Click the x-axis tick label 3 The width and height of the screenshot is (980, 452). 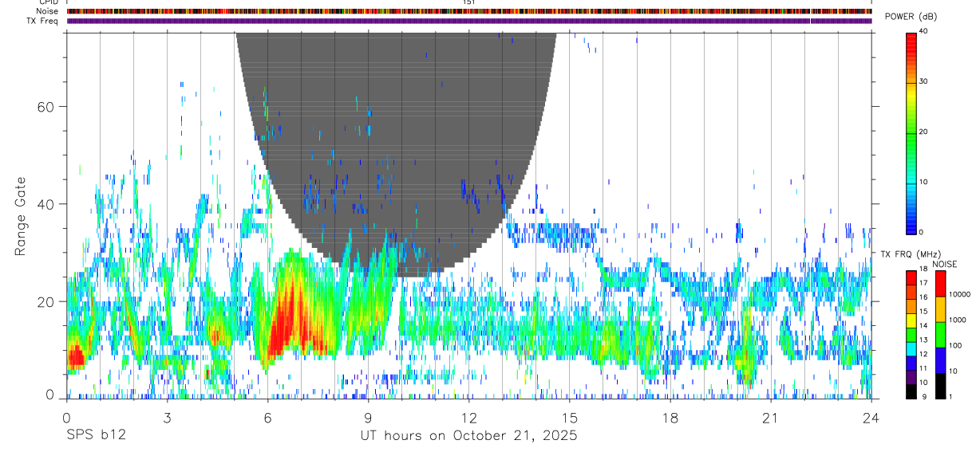[x=167, y=418]
